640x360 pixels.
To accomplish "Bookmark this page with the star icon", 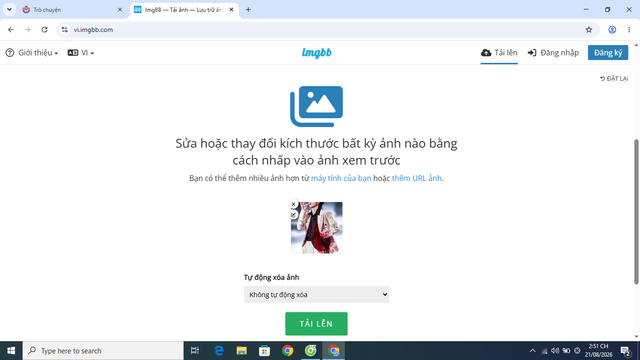I will (589, 29).
